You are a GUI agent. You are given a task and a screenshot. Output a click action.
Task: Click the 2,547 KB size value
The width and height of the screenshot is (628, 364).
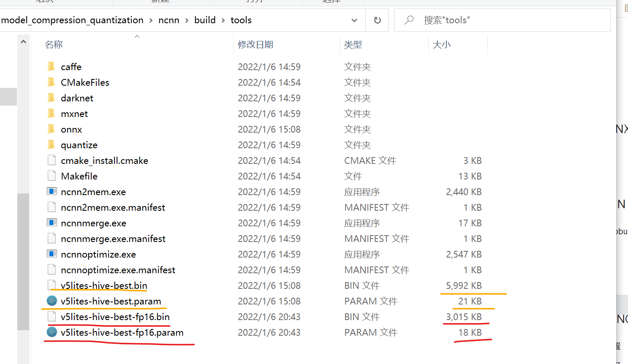point(464,254)
